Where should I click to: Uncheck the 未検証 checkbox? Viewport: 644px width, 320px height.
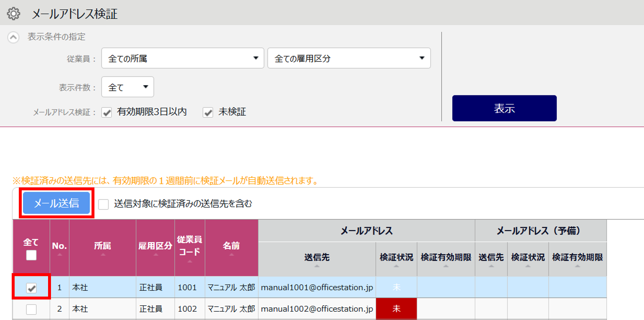coord(208,112)
